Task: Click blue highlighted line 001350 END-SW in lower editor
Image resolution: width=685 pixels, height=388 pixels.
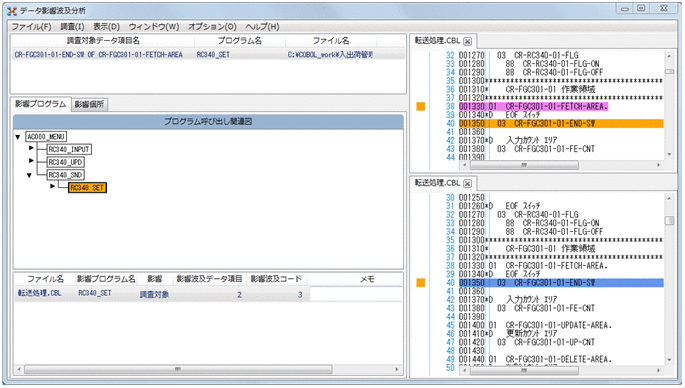Action: [x=561, y=283]
